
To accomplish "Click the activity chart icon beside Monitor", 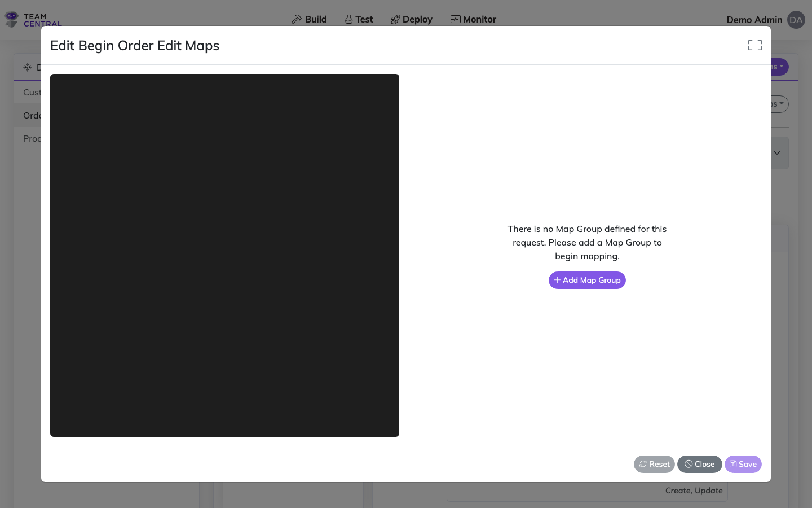I will (x=455, y=19).
